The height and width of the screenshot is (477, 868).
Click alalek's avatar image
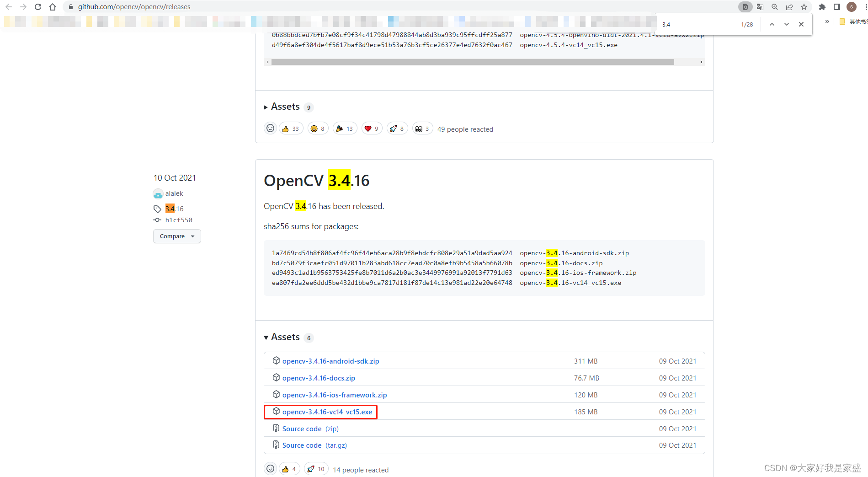coord(158,194)
